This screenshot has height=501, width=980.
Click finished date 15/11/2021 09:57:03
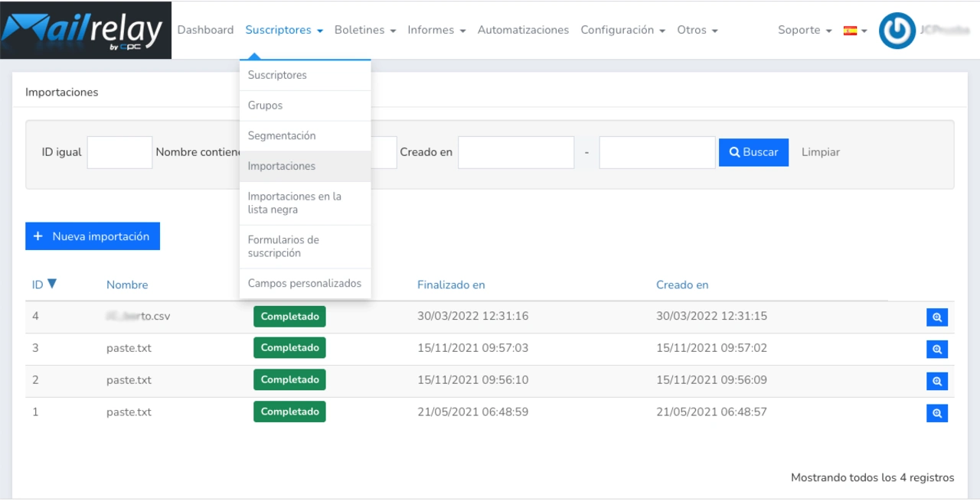pos(472,348)
